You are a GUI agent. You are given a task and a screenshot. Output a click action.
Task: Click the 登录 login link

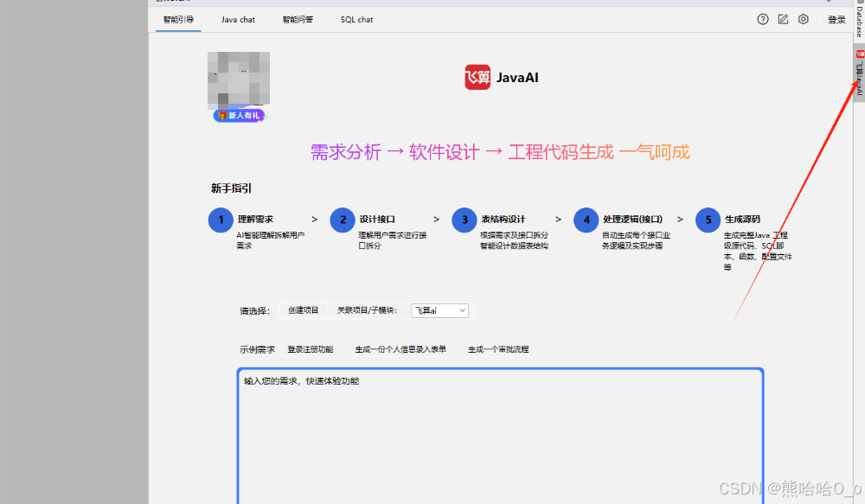click(x=836, y=20)
